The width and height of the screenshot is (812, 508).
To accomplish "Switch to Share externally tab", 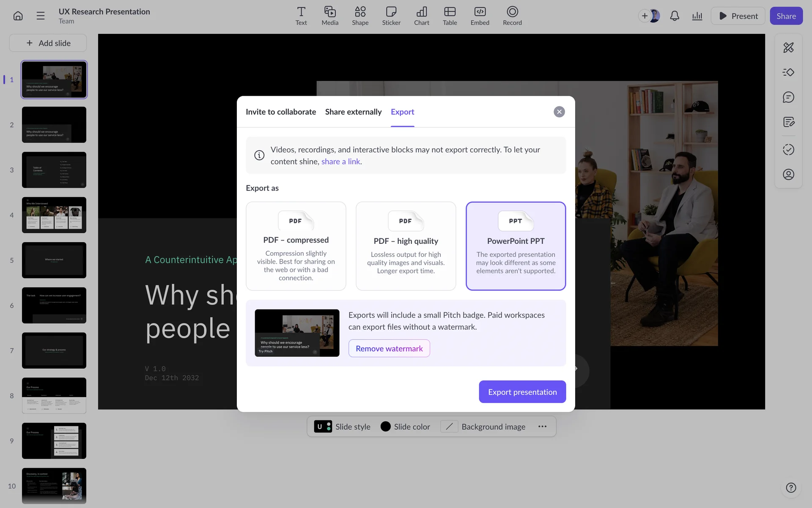I will click(x=353, y=112).
